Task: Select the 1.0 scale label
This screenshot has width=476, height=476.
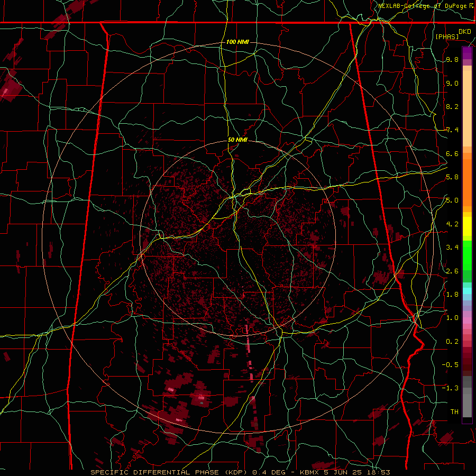Action: tap(452, 318)
